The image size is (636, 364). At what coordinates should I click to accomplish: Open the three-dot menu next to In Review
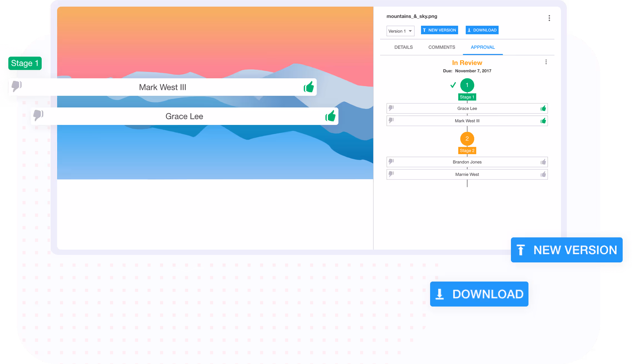pyautogui.click(x=546, y=62)
